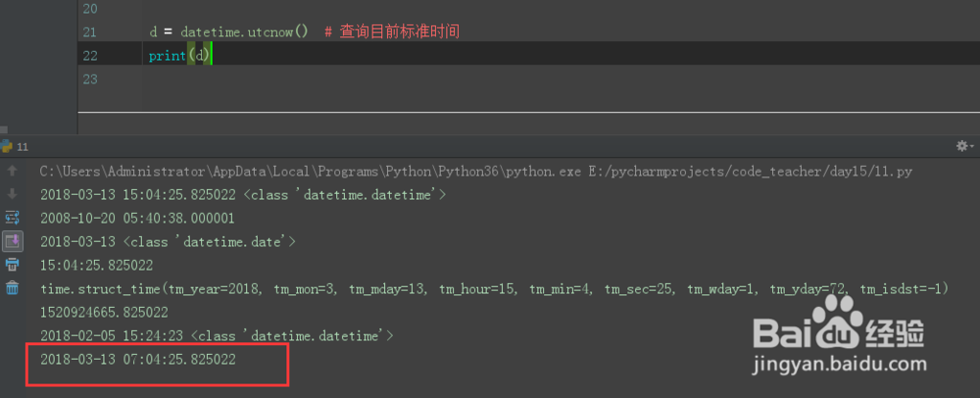Screen dimensions: 980x398
Task: Click output line 2018-02-05 15:24:23
Action: (217, 336)
